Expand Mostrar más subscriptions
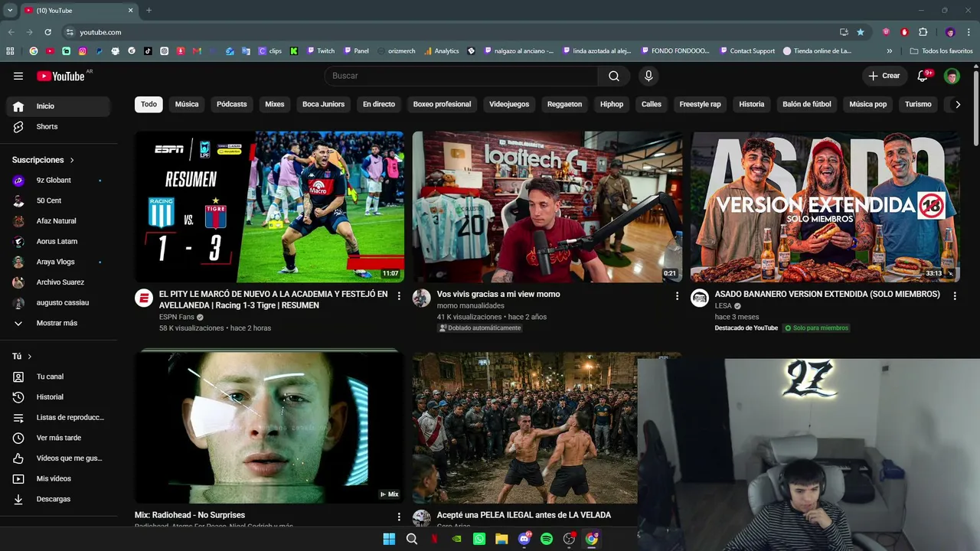Viewport: 980px width, 551px height. click(58, 323)
